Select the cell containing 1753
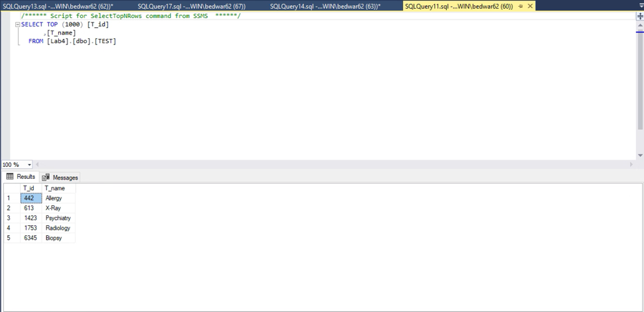Image resolution: width=644 pixels, height=312 pixels. [x=31, y=228]
